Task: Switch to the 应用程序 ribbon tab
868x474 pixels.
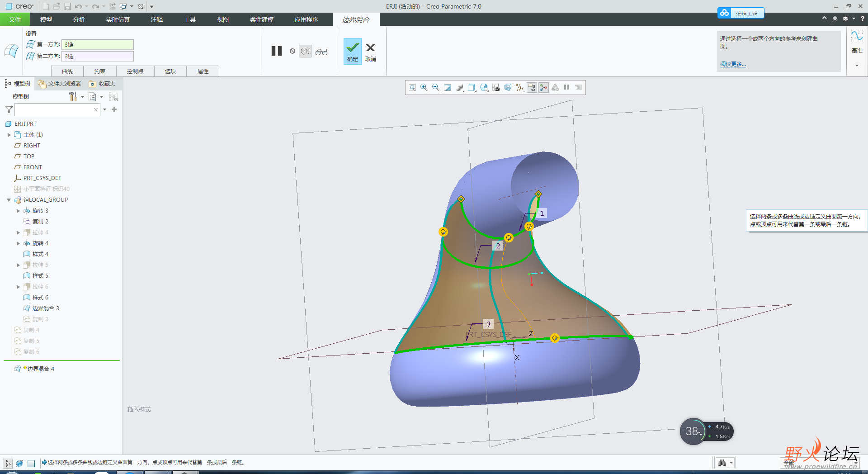Action: [x=307, y=19]
